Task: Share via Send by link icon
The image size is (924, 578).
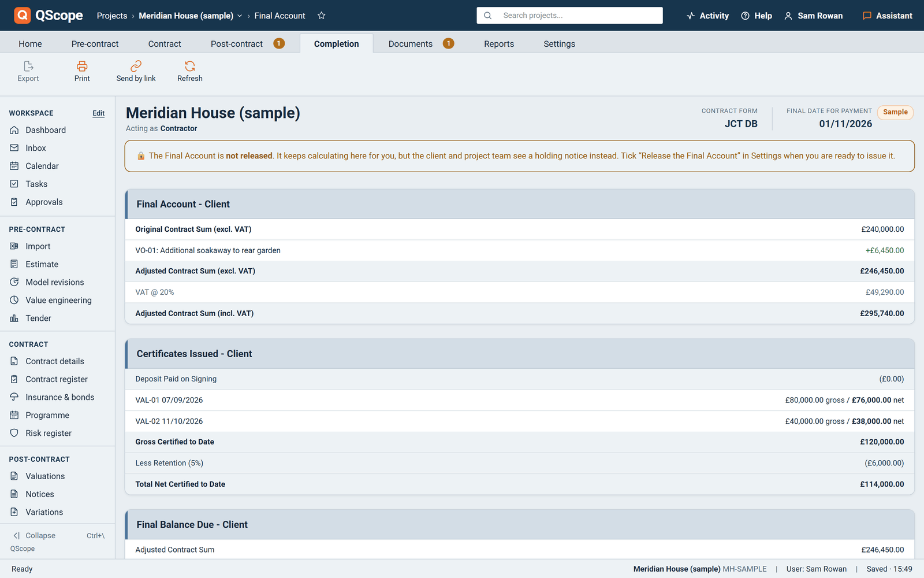Action: (136, 66)
